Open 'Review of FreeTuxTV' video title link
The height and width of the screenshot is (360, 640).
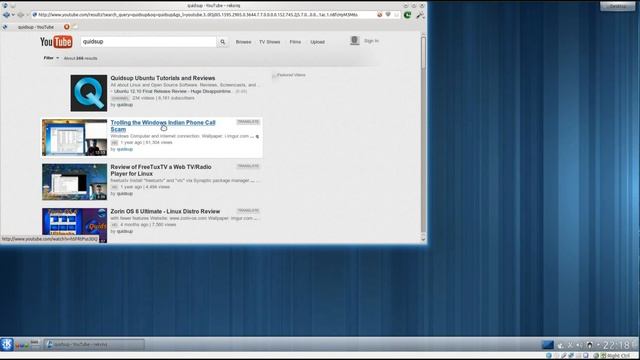tap(161, 170)
